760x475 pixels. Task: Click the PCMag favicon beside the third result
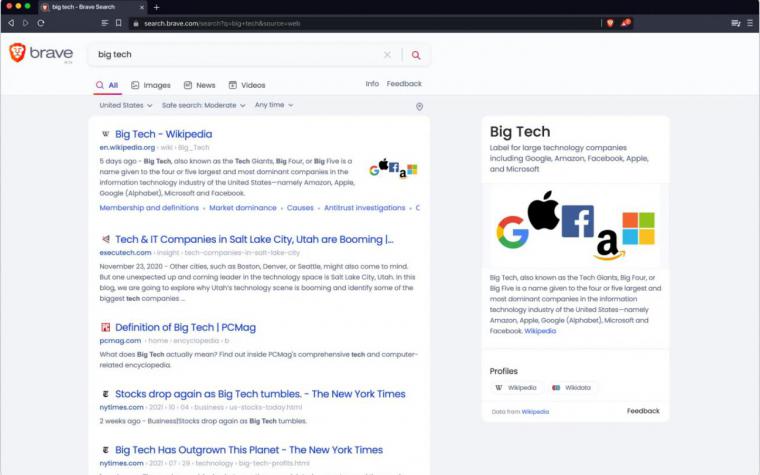(x=105, y=327)
